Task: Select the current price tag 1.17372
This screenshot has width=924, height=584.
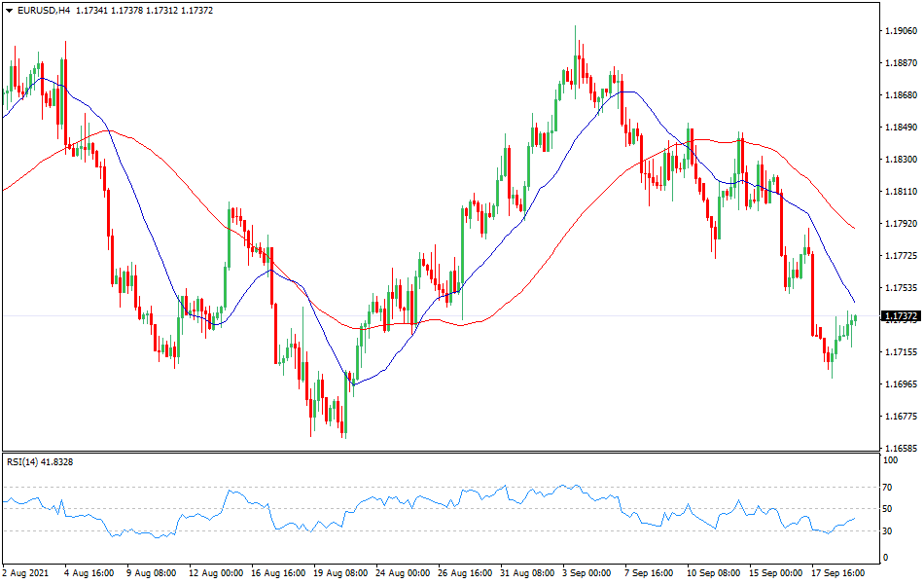Action: pyautogui.click(x=901, y=316)
